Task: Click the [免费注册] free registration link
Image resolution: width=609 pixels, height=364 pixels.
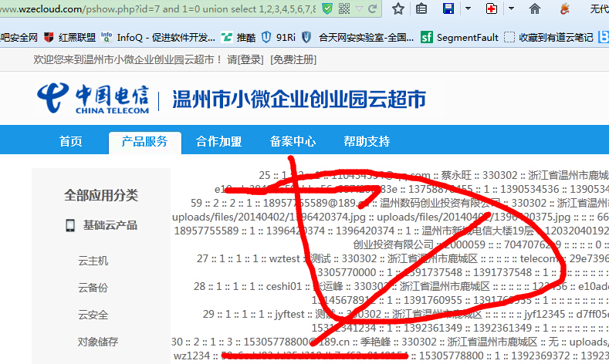Action: point(293,59)
